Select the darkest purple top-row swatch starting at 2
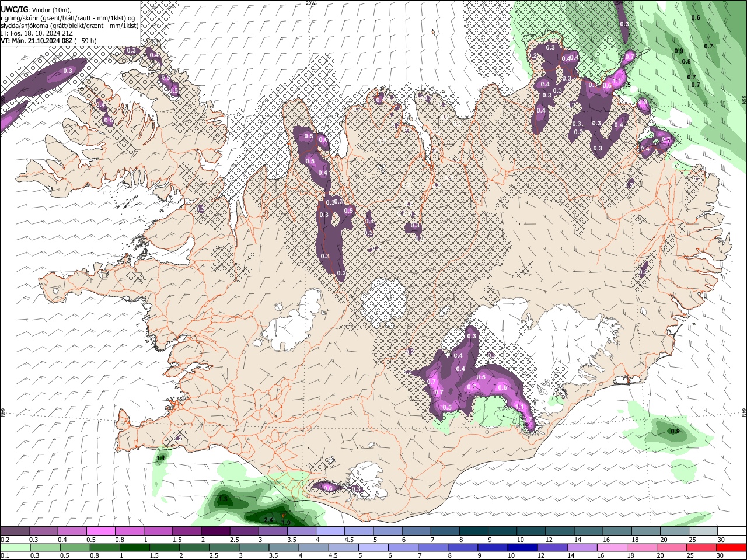747x560 pixels. coord(215,531)
